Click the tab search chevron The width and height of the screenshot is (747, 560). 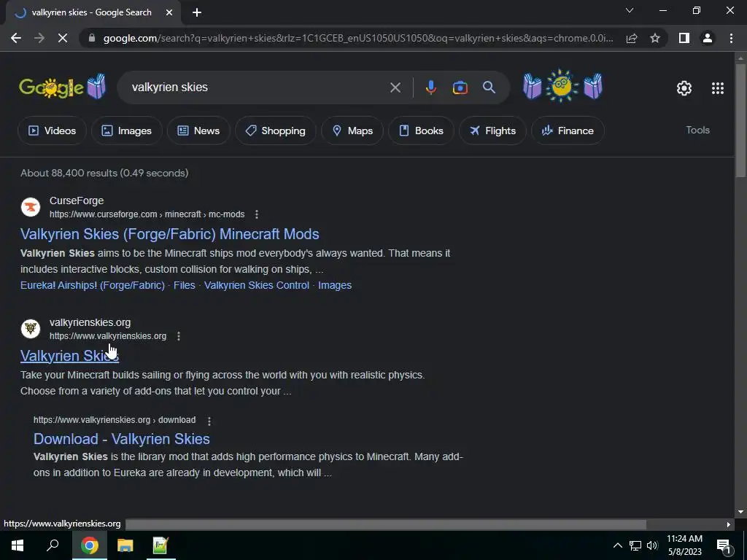[x=630, y=10]
